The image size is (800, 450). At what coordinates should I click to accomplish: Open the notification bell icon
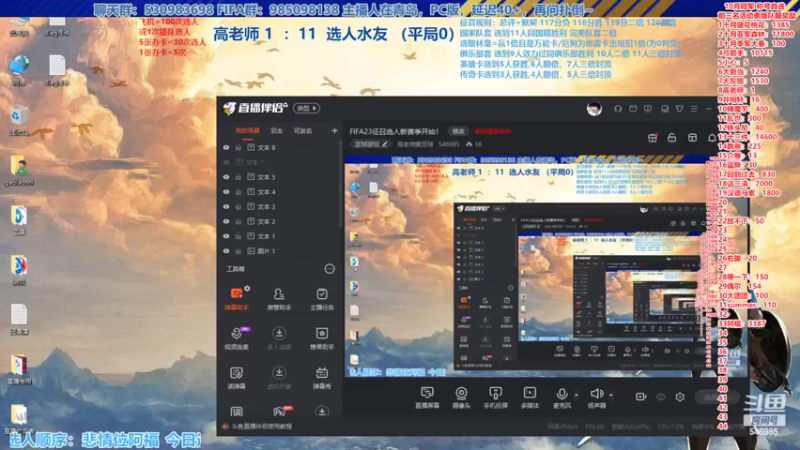tap(712, 138)
